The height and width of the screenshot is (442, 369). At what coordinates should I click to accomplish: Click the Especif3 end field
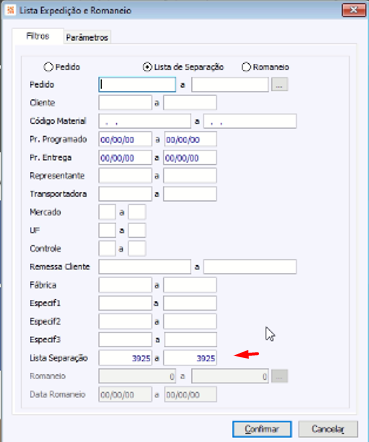coord(190,340)
